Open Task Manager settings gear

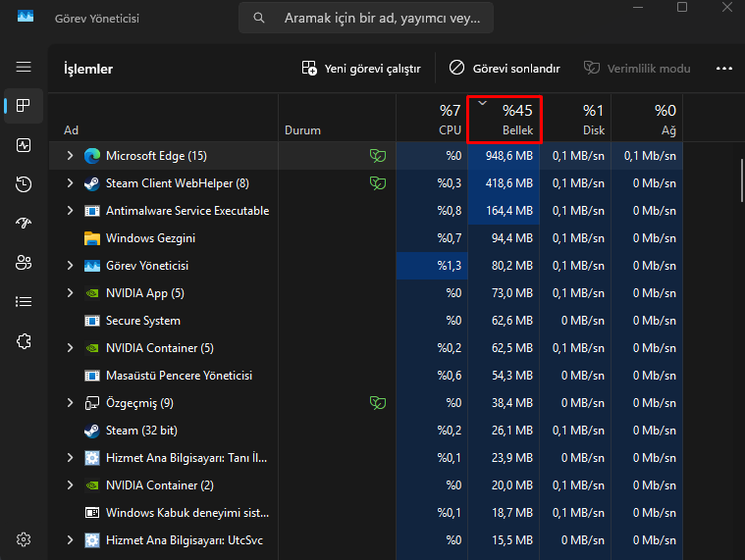click(x=24, y=539)
